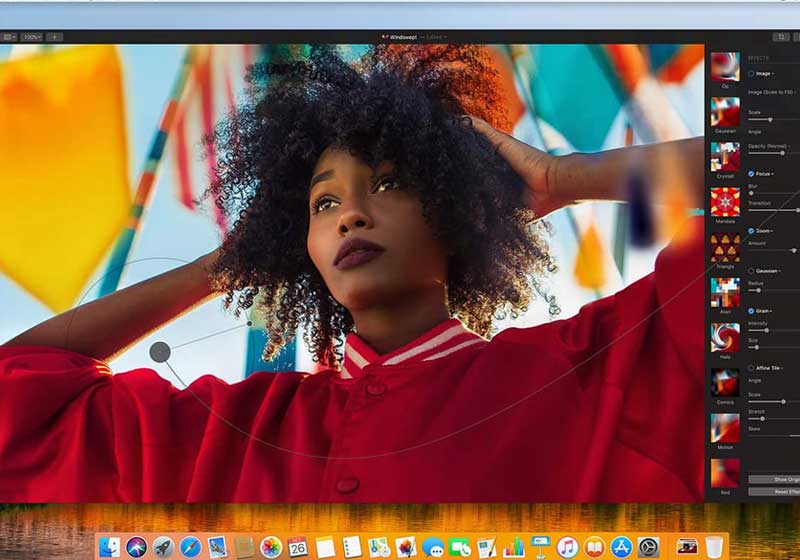
Task: Open the App Store from dock
Action: pyautogui.click(x=622, y=547)
